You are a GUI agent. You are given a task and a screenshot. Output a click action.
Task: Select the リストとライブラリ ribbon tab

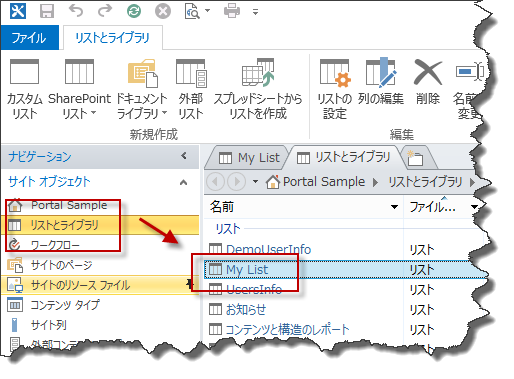coord(112,38)
